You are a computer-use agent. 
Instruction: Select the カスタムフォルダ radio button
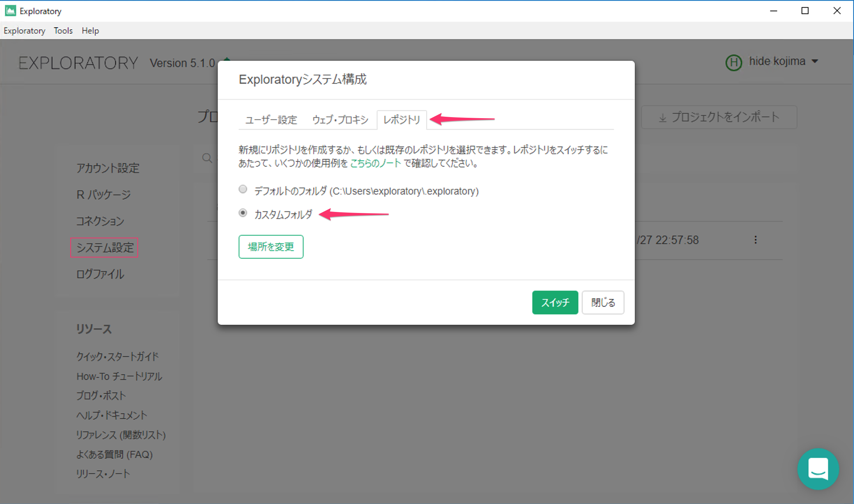(243, 213)
